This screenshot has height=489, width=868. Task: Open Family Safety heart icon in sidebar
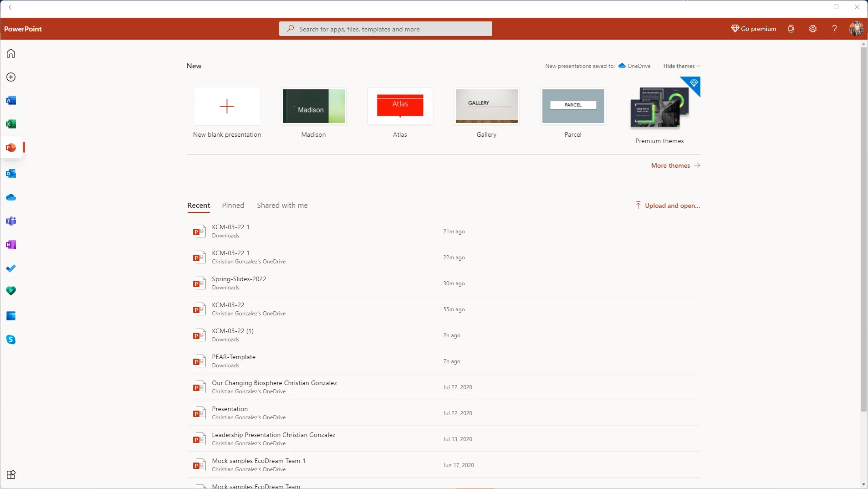(11, 291)
